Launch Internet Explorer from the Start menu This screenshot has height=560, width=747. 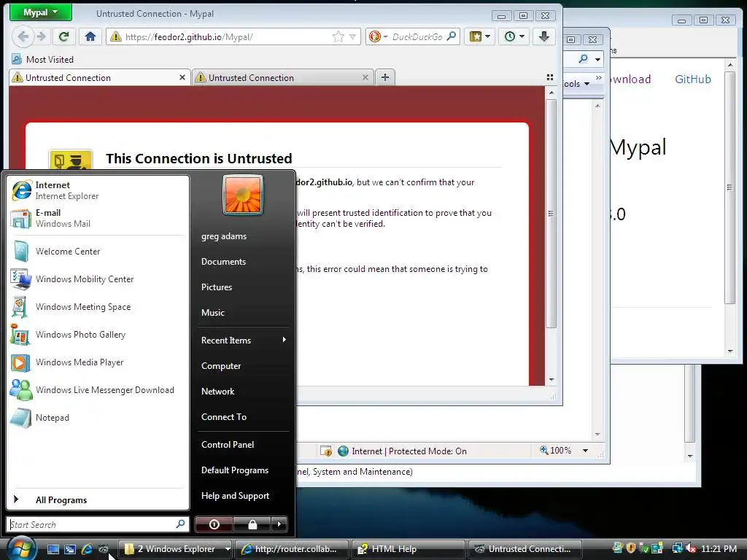click(98, 190)
